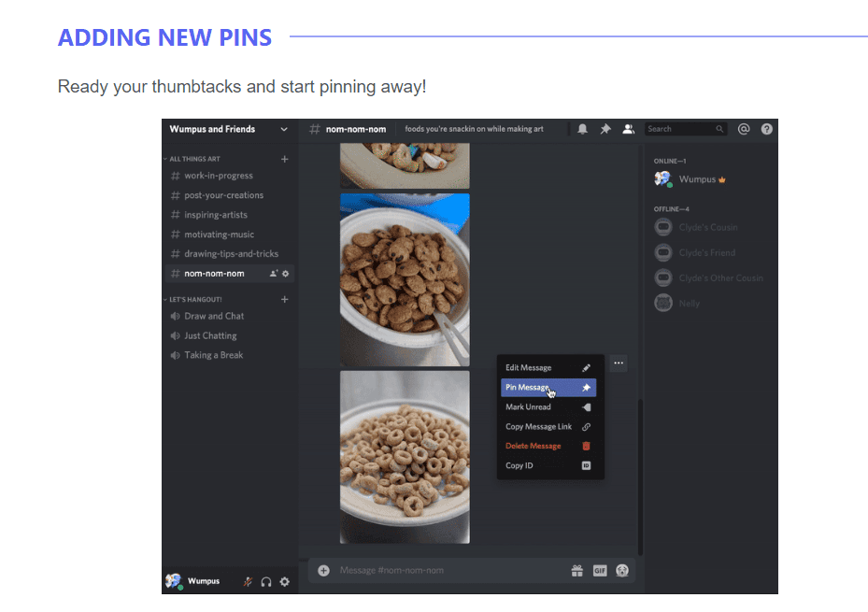
Task: Open the help question mark icon
Action: pyautogui.click(x=767, y=129)
